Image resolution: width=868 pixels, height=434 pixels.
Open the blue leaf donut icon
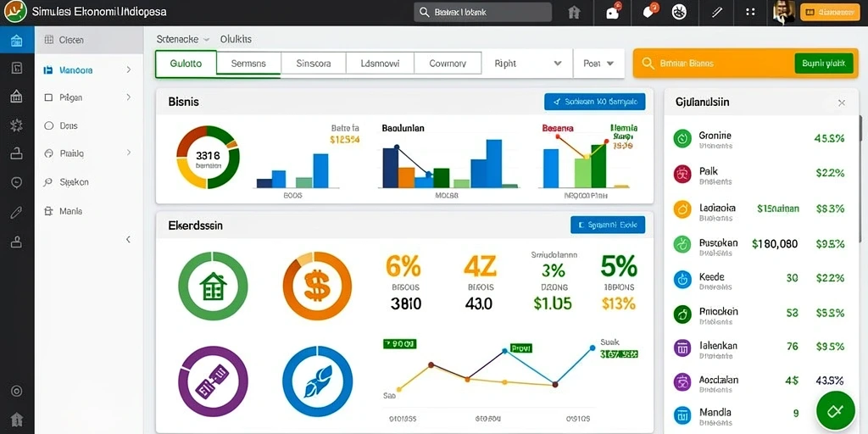click(x=317, y=381)
